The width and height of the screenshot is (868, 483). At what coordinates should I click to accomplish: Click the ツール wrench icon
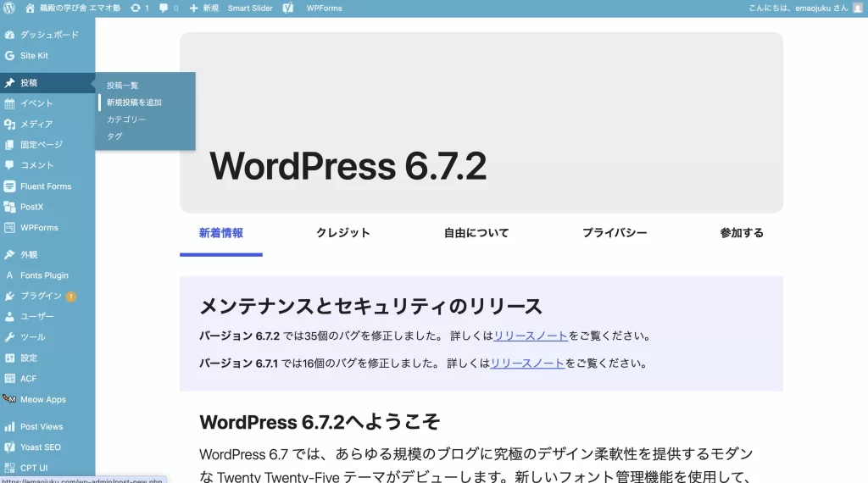9,337
